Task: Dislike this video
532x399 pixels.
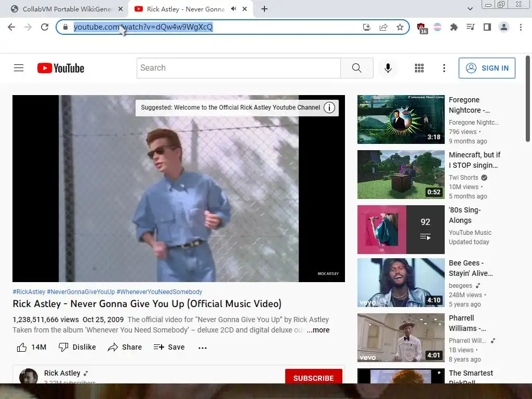Action: (x=77, y=347)
